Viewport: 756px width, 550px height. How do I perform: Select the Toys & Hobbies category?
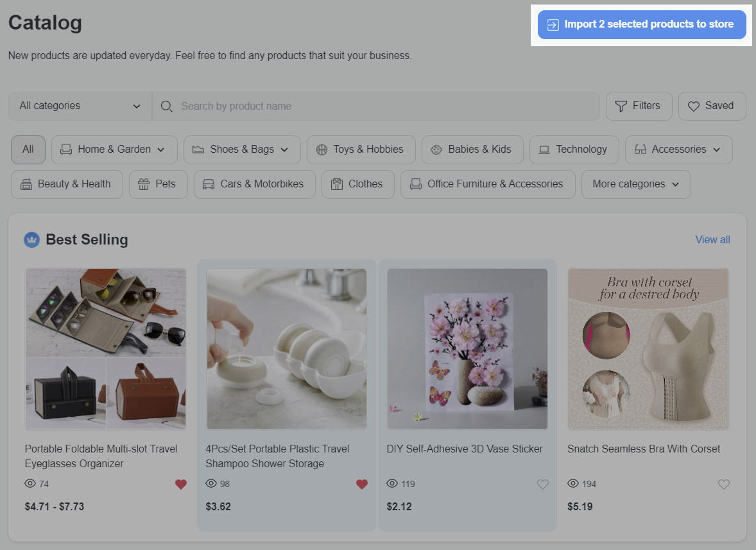coord(361,150)
